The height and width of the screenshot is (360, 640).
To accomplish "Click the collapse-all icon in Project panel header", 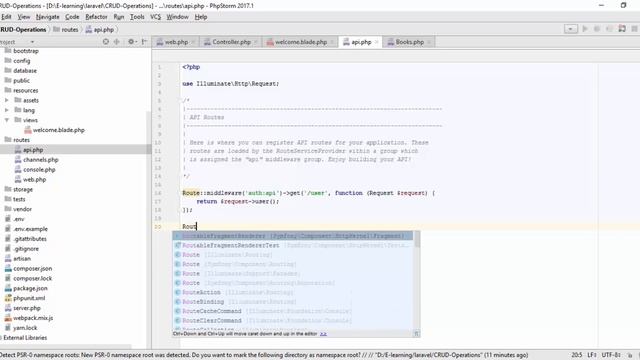I will [x=117, y=42].
